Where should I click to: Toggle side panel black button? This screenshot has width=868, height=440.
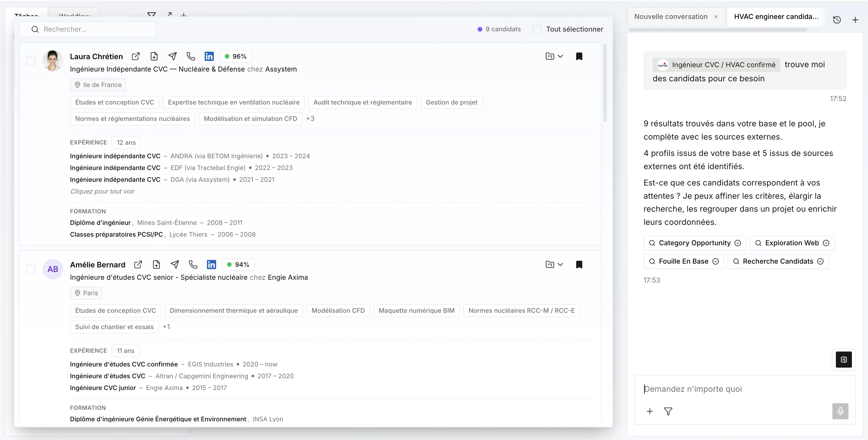pos(844,360)
